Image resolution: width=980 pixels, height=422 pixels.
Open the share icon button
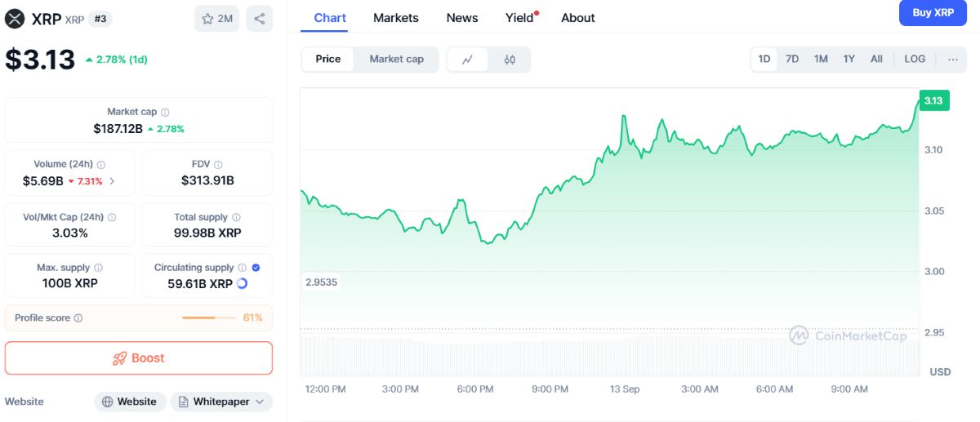tap(259, 19)
